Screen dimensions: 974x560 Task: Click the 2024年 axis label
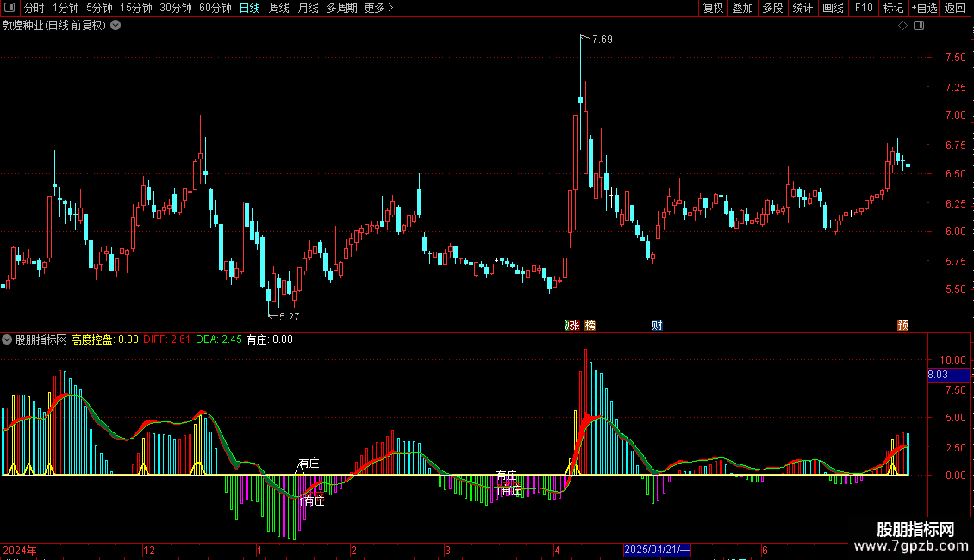click(x=19, y=550)
